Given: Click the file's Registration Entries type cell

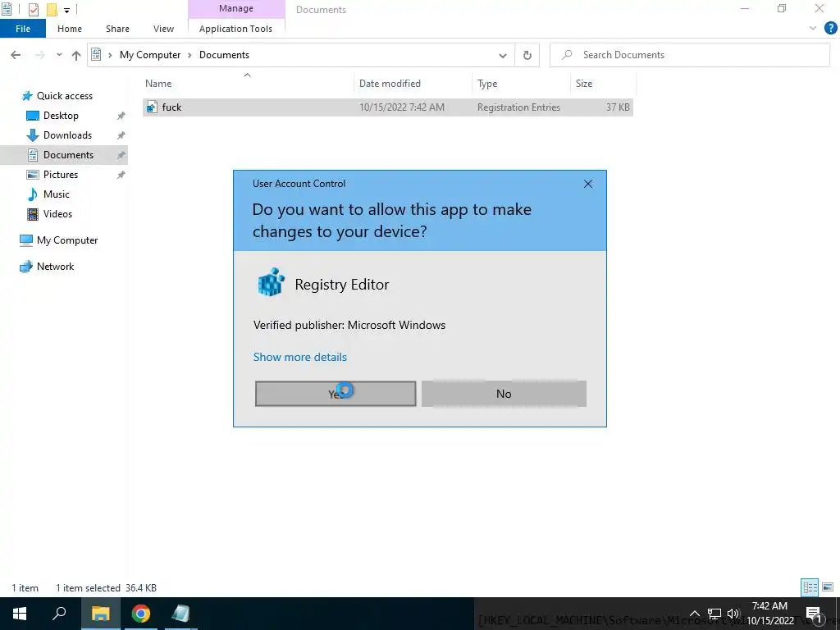Looking at the screenshot, I should tap(518, 107).
